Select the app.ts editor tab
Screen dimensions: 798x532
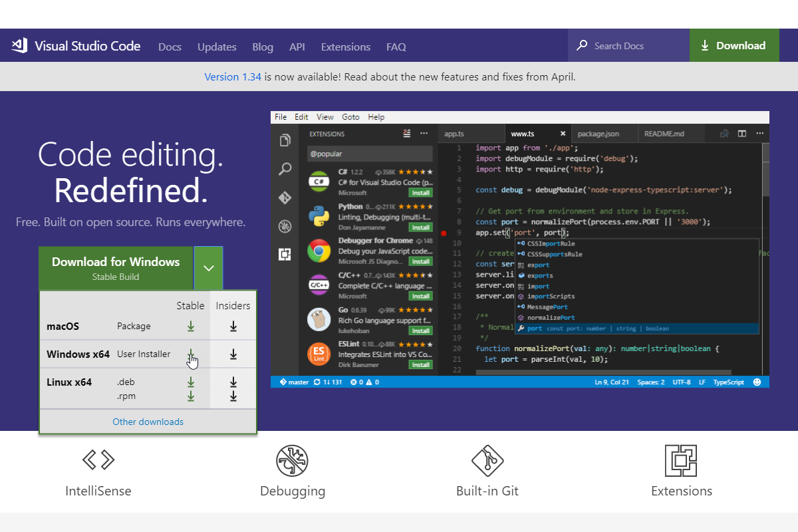click(471, 134)
